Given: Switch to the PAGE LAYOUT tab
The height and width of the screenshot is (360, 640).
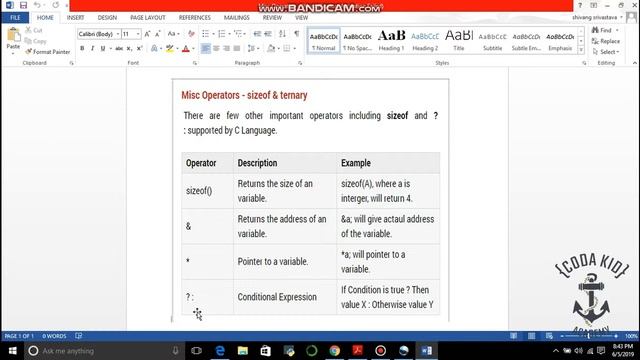Looking at the screenshot, I should [x=148, y=18].
